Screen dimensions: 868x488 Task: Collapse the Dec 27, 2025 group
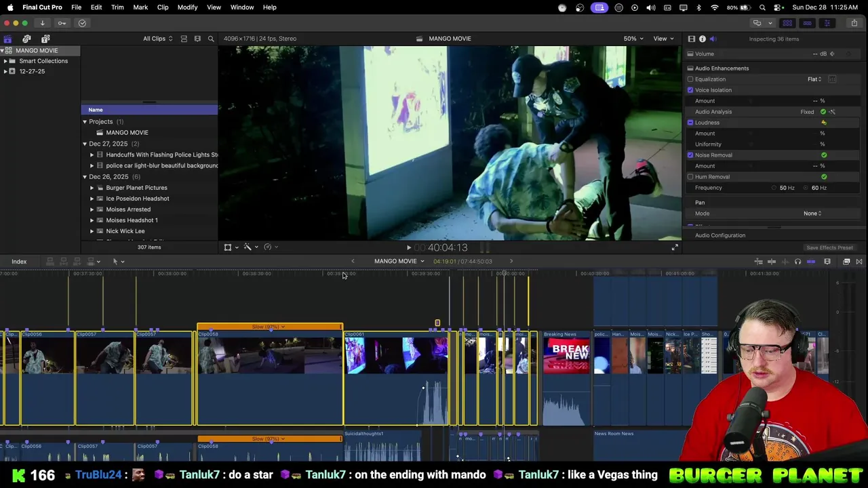pyautogui.click(x=85, y=144)
